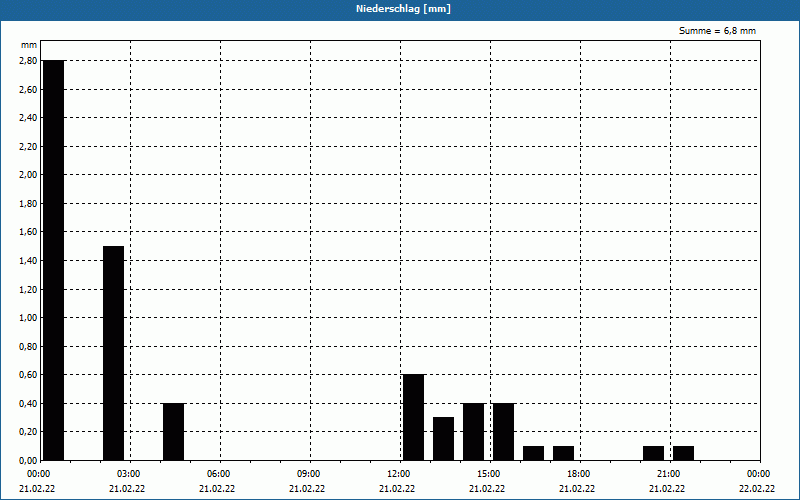Select the "1,40" y-axis value
Viewport: 800px width, 500px height.
pyautogui.click(x=29, y=261)
